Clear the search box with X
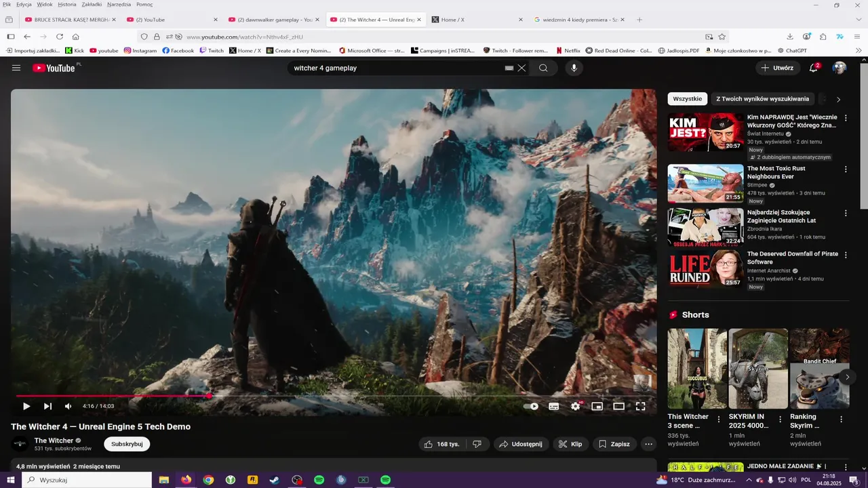This screenshot has width=868, height=488. 521,68
